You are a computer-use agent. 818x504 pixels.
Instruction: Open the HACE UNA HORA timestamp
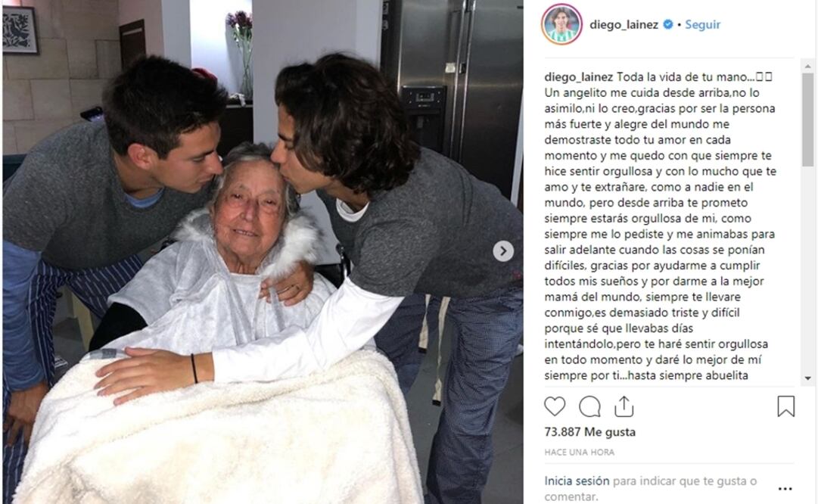[x=579, y=453]
